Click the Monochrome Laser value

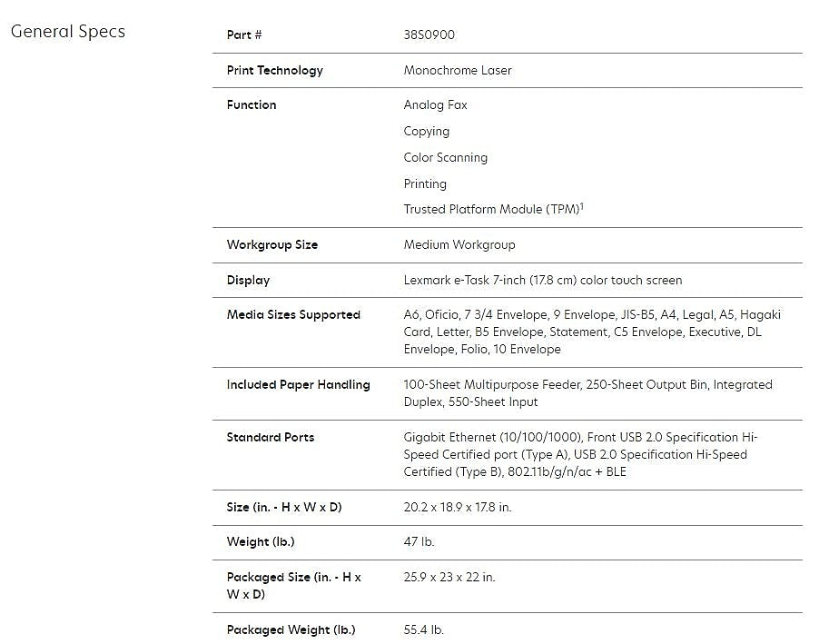click(x=458, y=70)
